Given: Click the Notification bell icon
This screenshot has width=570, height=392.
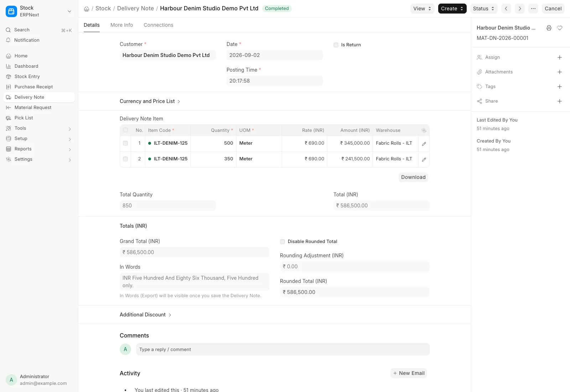Looking at the screenshot, I should pos(8,40).
